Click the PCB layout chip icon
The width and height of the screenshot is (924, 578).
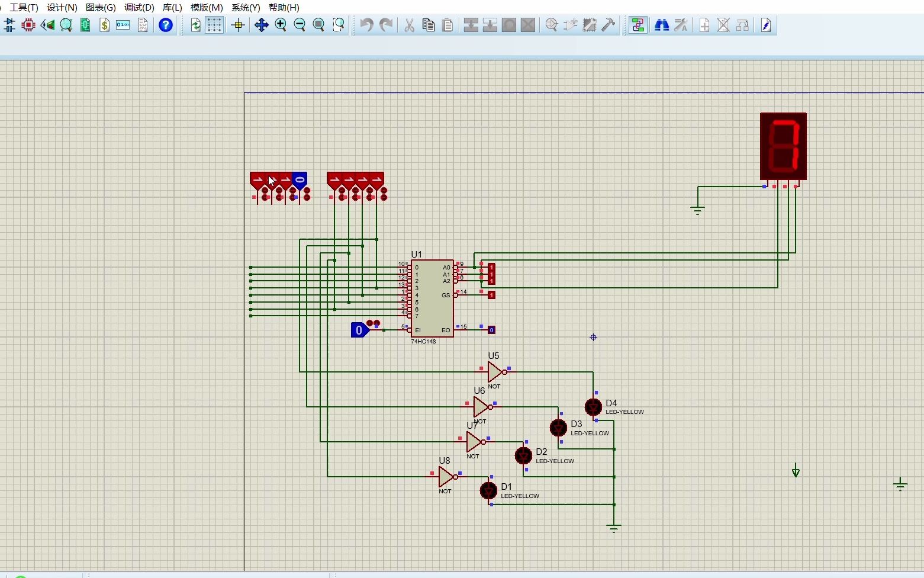[28, 25]
